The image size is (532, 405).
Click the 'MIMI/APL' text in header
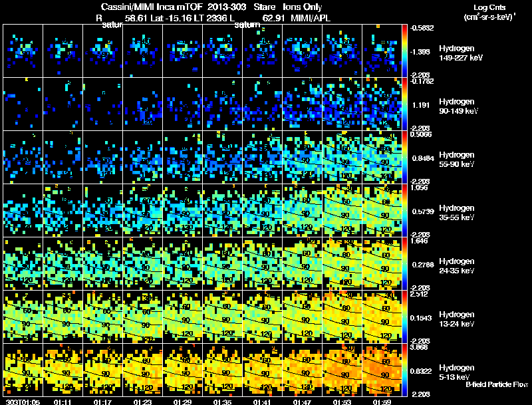point(311,19)
